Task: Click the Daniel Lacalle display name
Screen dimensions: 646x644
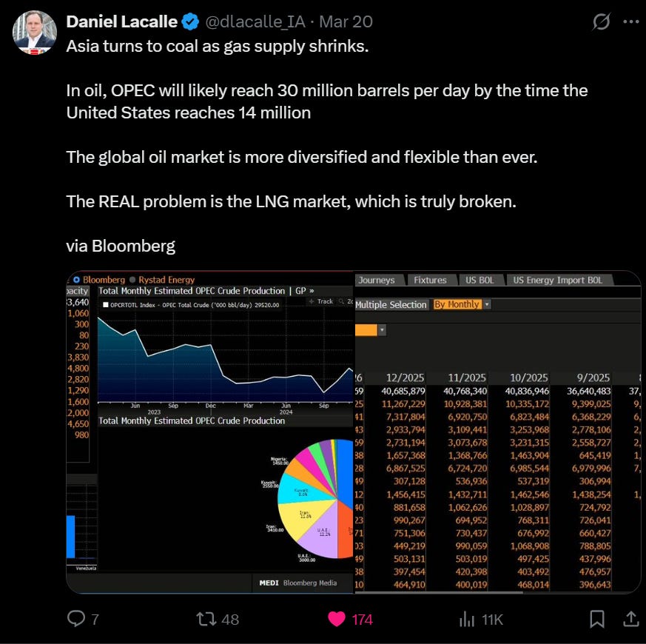Action: (x=122, y=22)
